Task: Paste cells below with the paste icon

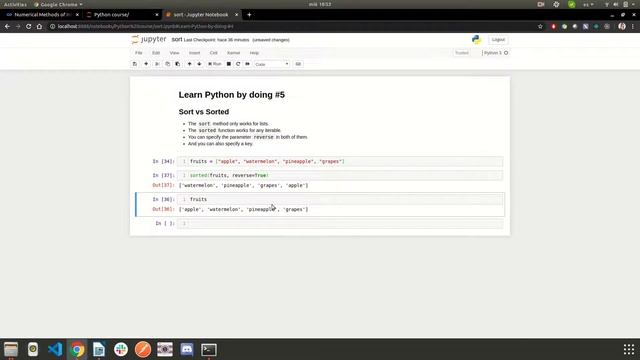Action: click(x=178, y=64)
